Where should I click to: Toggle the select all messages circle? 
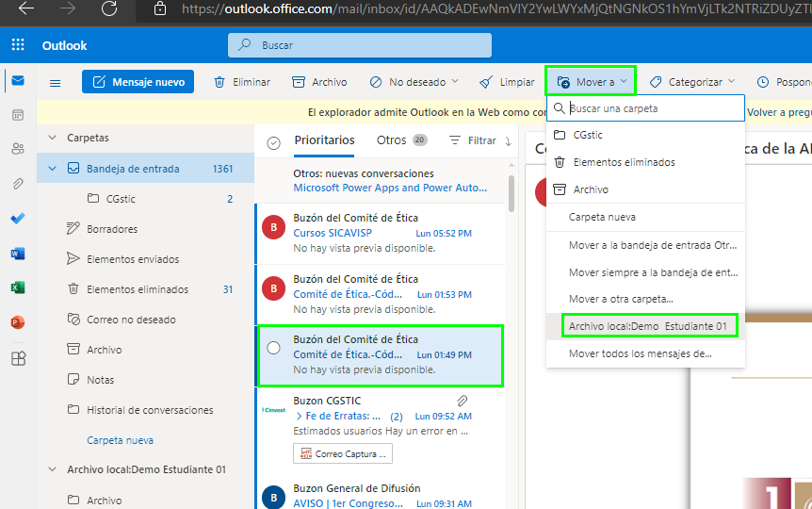pyautogui.click(x=274, y=142)
